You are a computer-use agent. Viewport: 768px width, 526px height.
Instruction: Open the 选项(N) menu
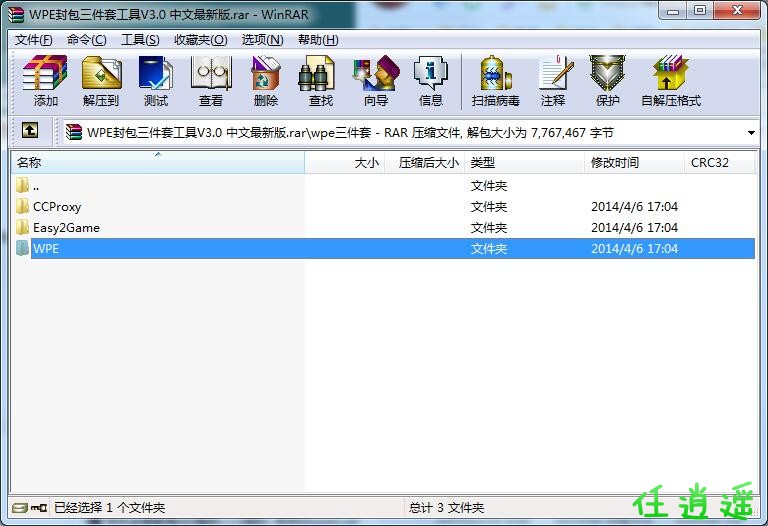pyautogui.click(x=263, y=40)
